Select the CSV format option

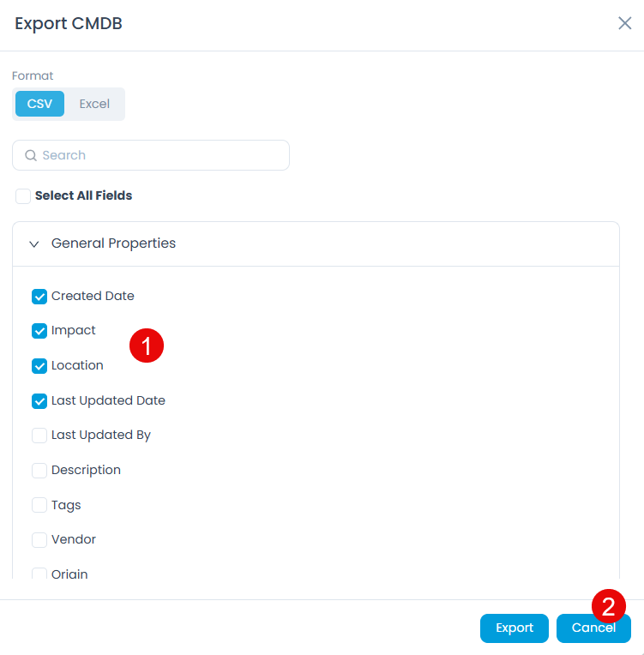pos(39,104)
